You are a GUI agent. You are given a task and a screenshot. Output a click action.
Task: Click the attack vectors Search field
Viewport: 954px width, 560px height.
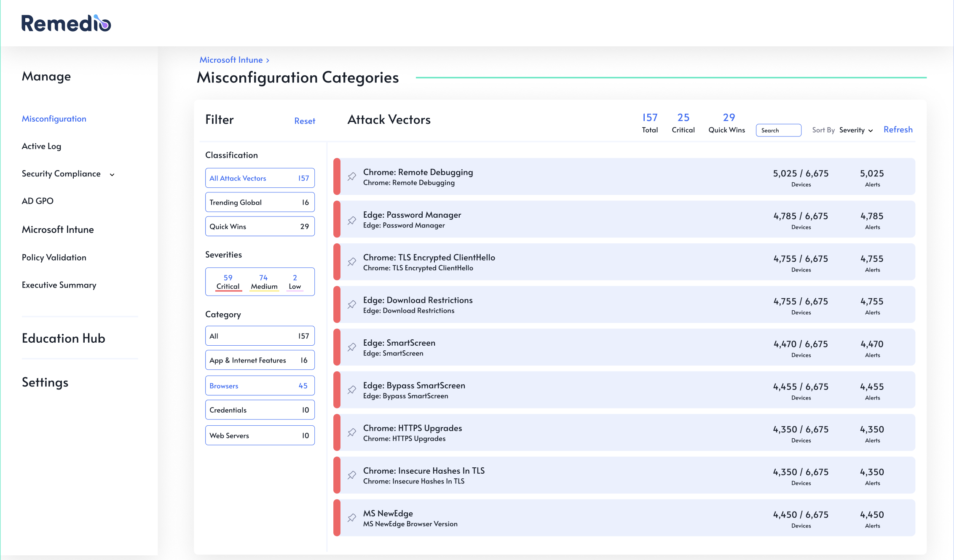778,131
